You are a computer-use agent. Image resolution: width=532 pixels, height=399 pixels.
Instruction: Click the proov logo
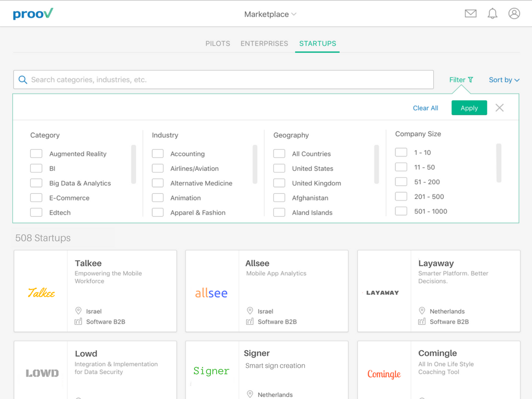coord(33,14)
